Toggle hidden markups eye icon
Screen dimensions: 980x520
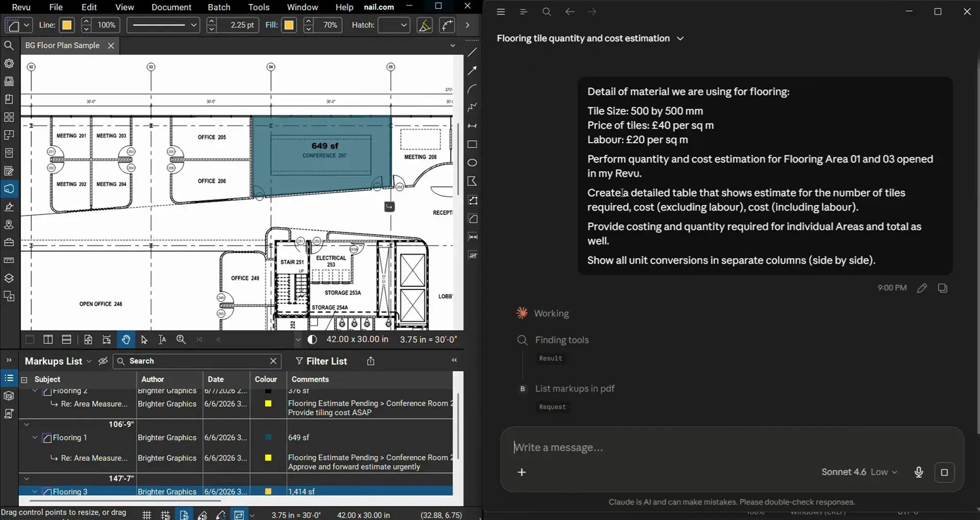point(103,361)
